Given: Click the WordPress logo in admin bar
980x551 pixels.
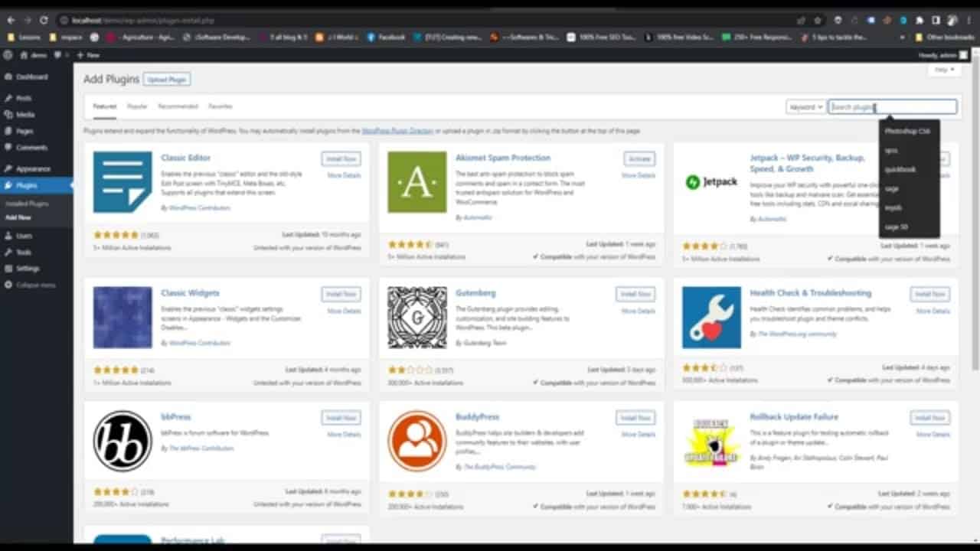Looking at the screenshot, I should (8, 55).
